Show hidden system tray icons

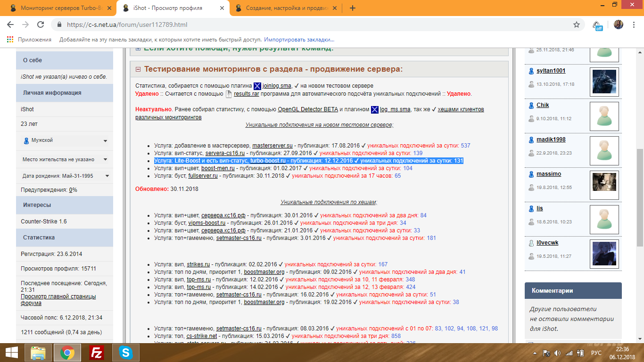pos(535,353)
